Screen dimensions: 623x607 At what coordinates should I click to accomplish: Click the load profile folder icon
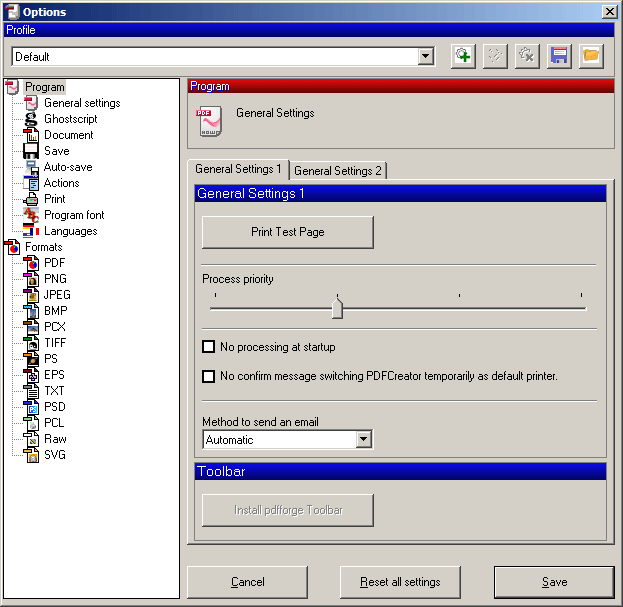pyautogui.click(x=591, y=56)
